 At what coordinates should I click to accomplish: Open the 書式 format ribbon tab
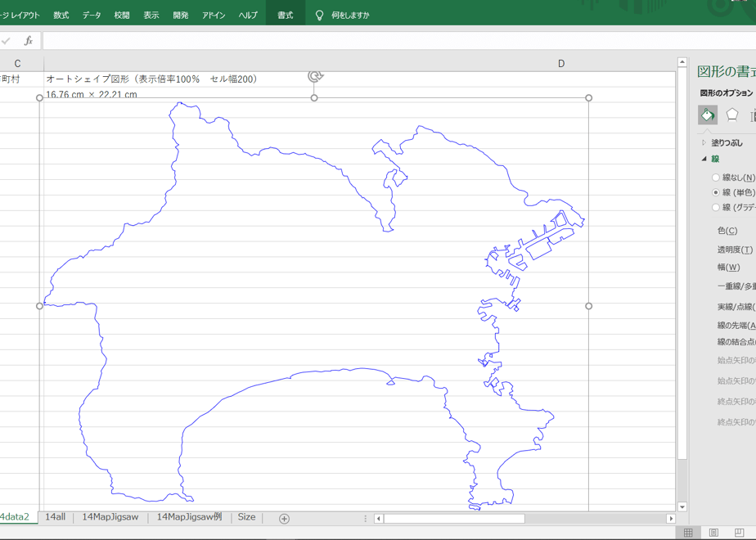pyautogui.click(x=285, y=16)
